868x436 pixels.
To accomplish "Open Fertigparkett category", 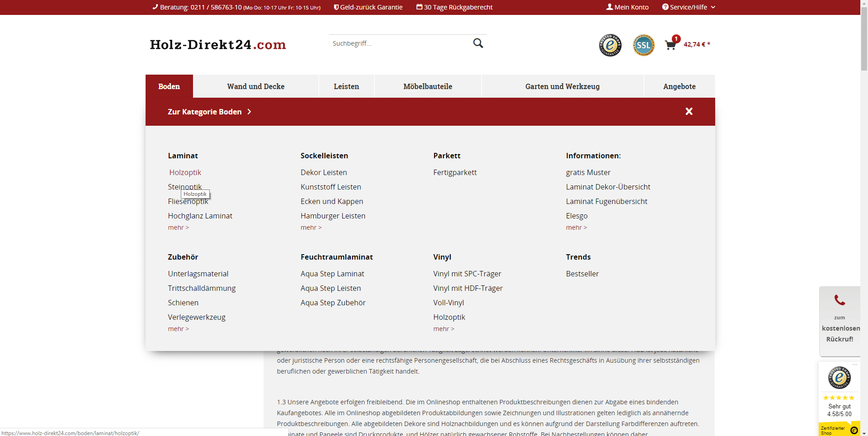I will click(455, 172).
